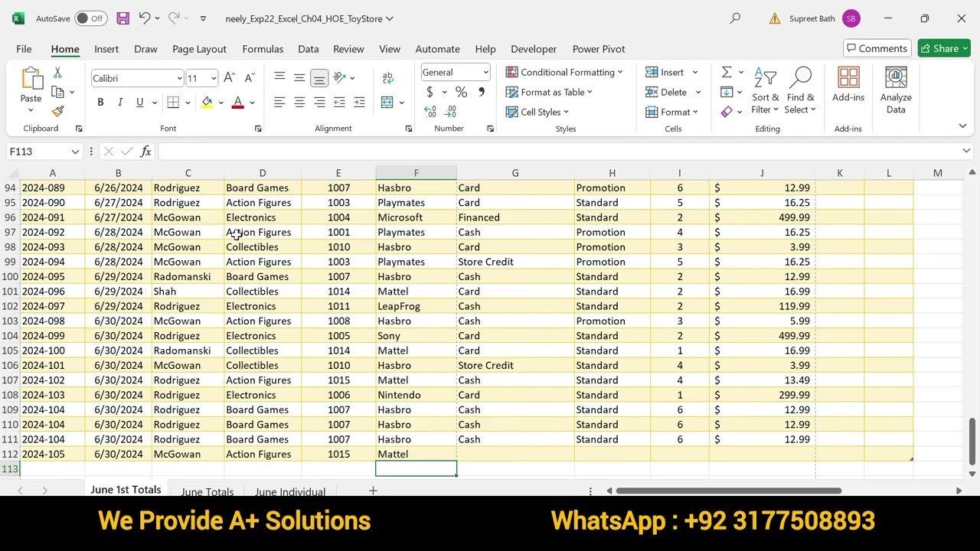Toggle Underline formatting

[139, 103]
